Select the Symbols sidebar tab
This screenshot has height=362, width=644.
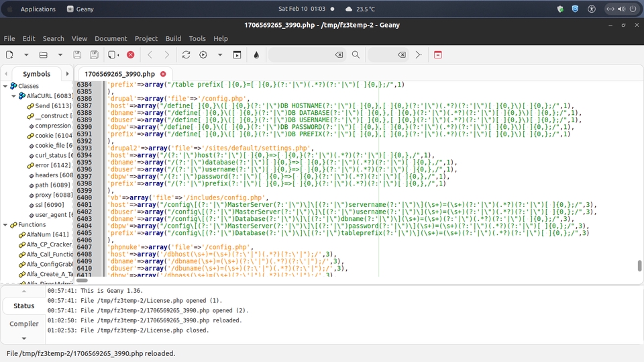coord(36,74)
